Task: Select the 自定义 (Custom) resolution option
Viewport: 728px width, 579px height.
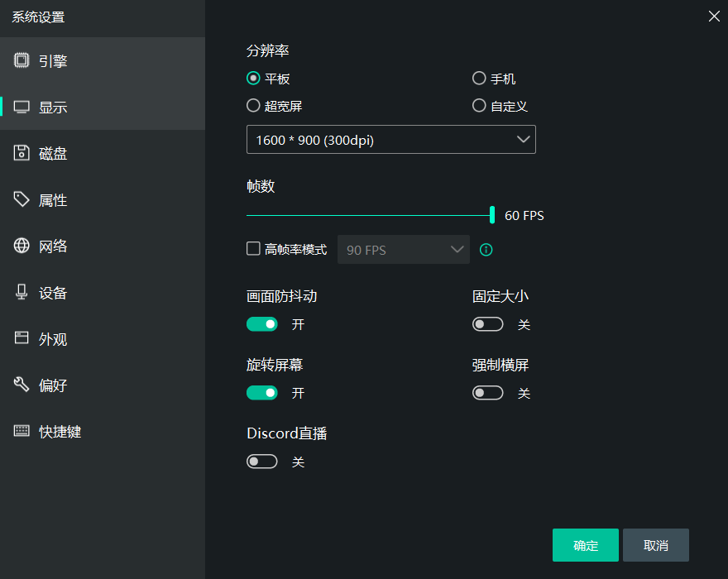Action: [x=479, y=106]
